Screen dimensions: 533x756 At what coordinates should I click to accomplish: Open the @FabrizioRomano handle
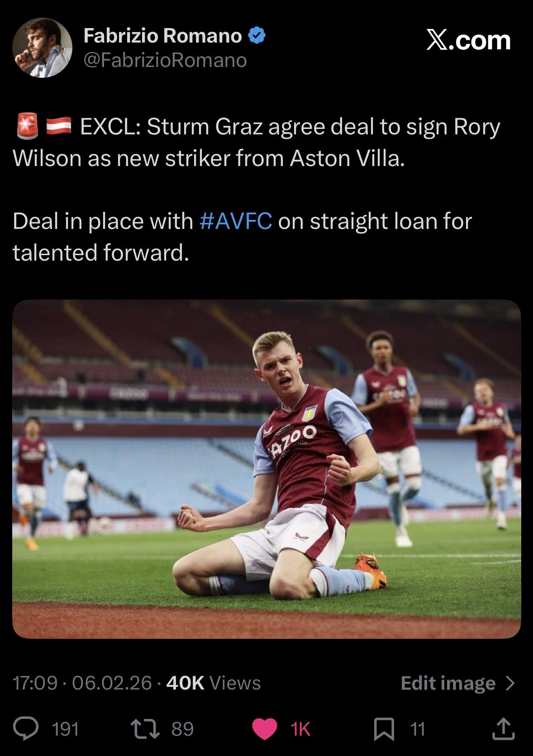[165, 60]
